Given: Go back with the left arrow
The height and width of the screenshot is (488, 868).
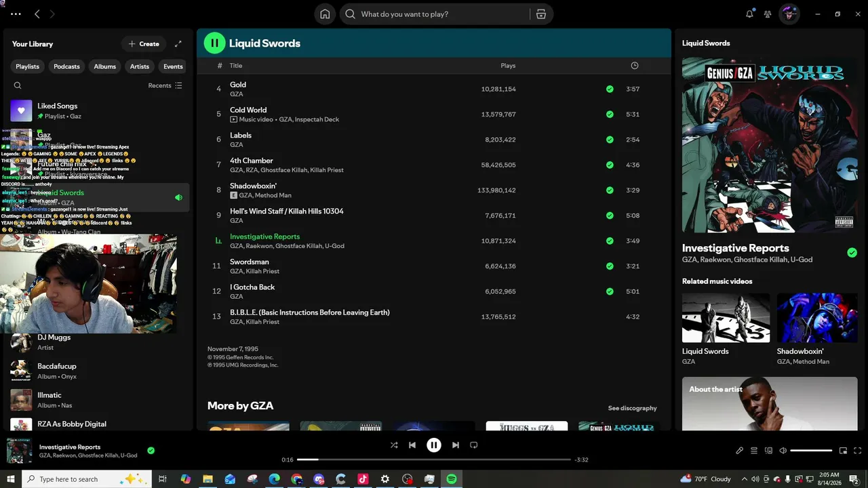Looking at the screenshot, I should pyautogui.click(x=37, y=14).
